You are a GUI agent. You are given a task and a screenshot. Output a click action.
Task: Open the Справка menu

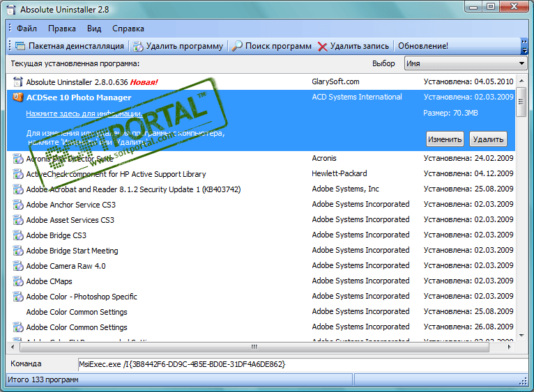[x=128, y=29]
